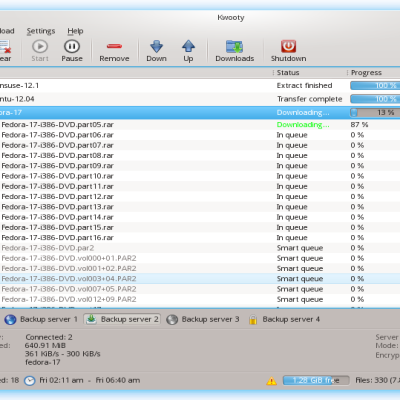
Task: Click the Start toolbar icon
Action: (40, 46)
